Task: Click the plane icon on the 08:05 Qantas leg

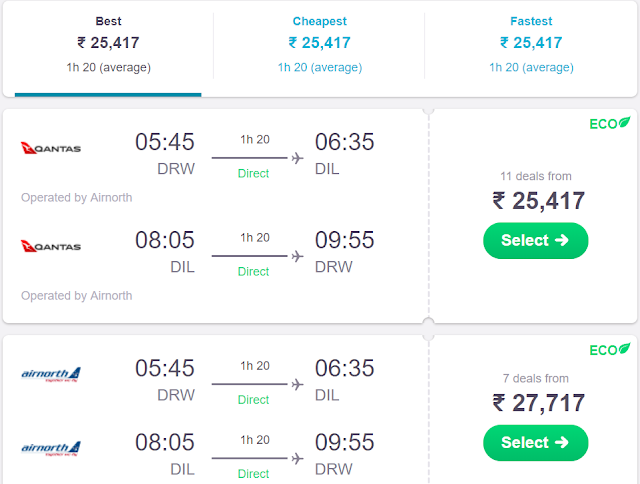Action: (296, 256)
